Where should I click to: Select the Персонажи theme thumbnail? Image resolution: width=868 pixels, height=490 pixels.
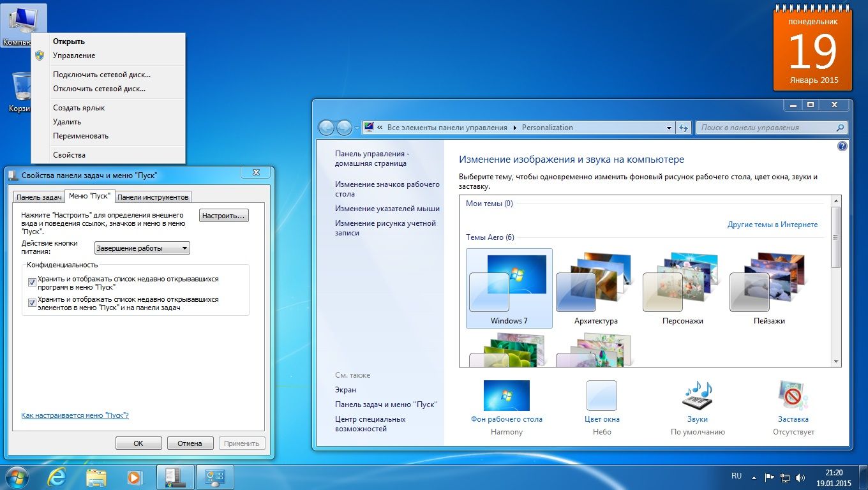click(683, 288)
